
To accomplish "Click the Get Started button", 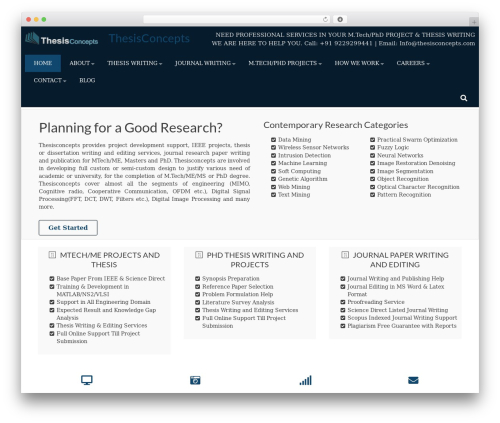I will point(68,228).
